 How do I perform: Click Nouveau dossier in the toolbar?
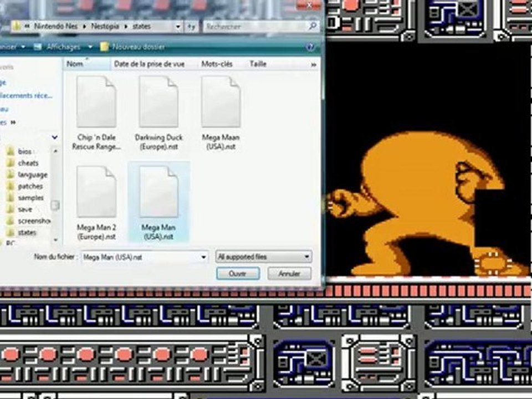pos(139,47)
